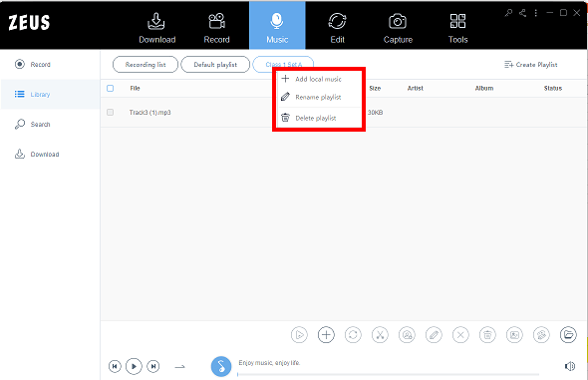Click the volume speaker icon

pyautogui.click(x=570, y=366)
